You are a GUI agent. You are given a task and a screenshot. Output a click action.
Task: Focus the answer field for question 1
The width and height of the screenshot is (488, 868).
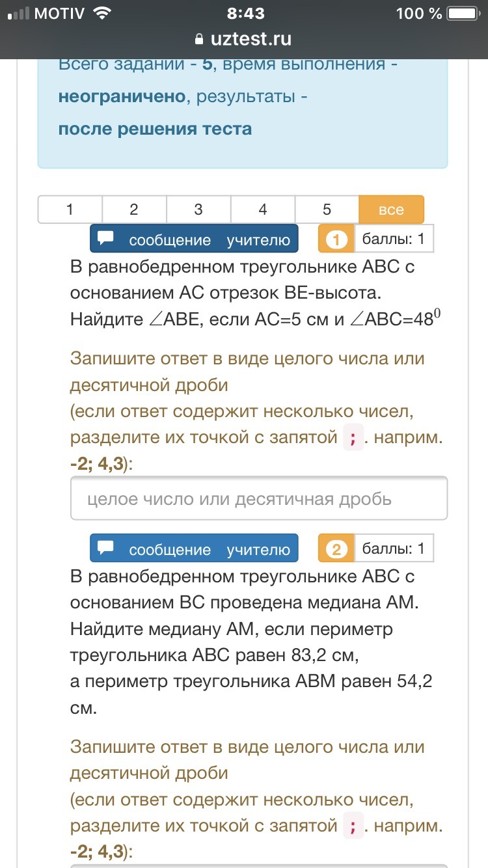click(x=259, y=498)
